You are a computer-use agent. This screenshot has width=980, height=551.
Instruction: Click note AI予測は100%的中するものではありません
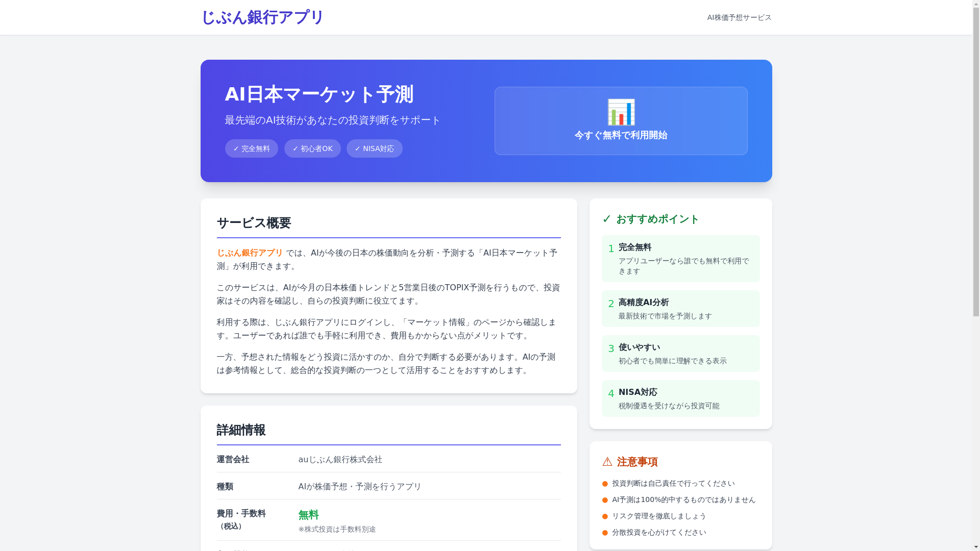(x=683, y=500)
